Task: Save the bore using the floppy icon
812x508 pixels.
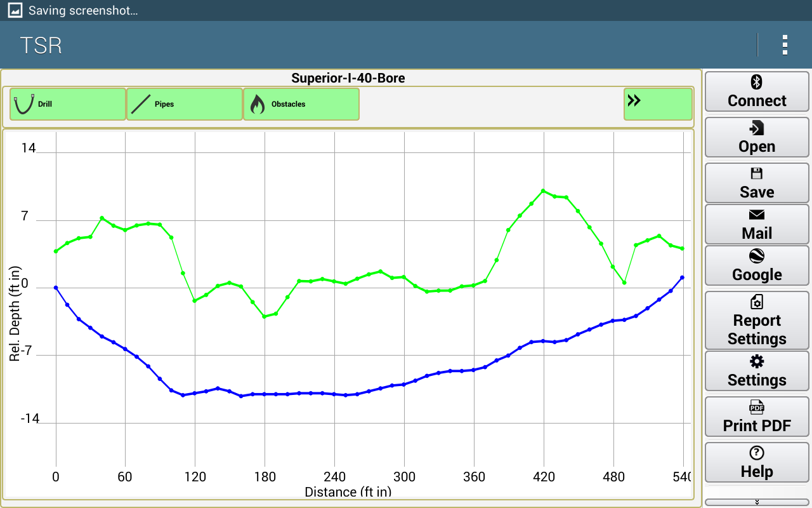Action: (756, 174)
